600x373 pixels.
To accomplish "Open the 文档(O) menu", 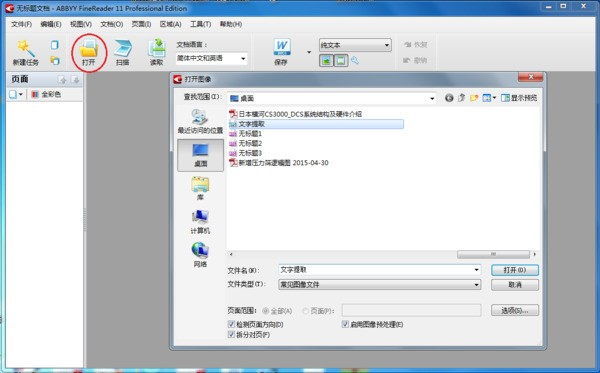I will pos(111,24).
